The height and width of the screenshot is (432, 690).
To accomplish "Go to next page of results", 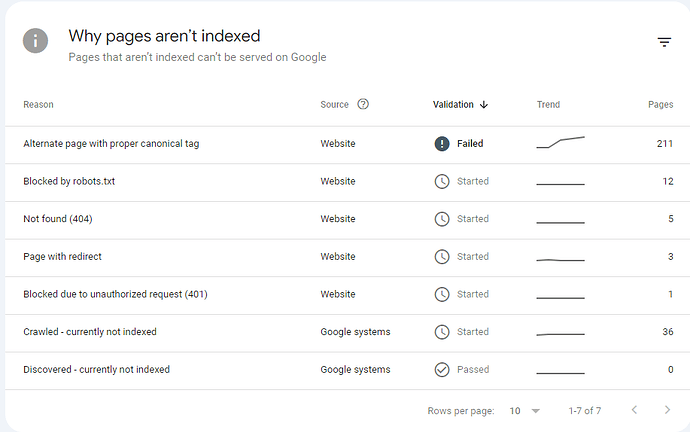I will (667, 411).
